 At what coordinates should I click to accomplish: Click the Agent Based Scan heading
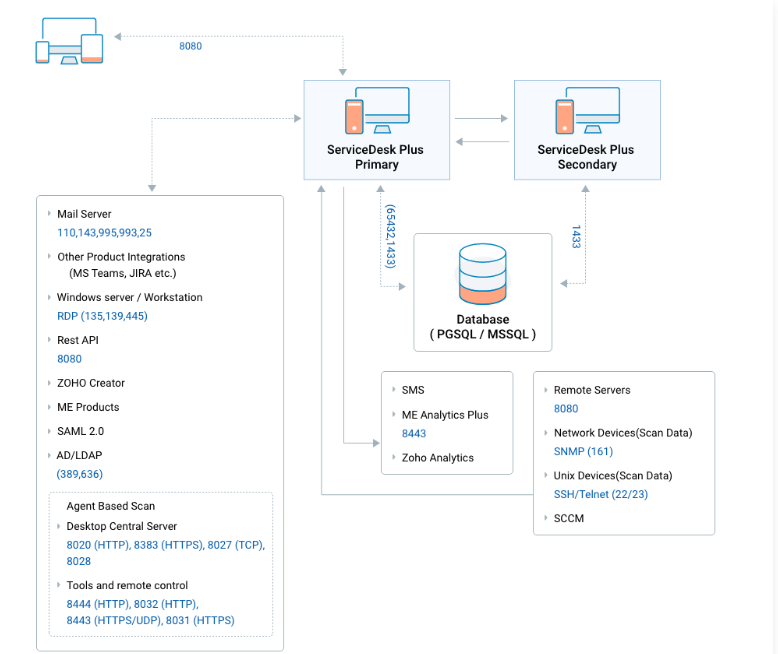(x=111, y=506)
